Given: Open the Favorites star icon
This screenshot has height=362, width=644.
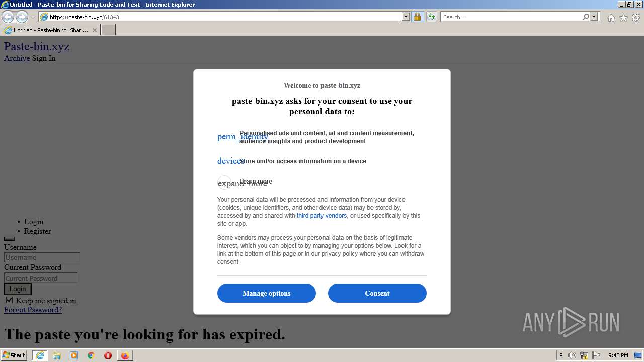Looking at the screenshot, I should click(623, 18).
